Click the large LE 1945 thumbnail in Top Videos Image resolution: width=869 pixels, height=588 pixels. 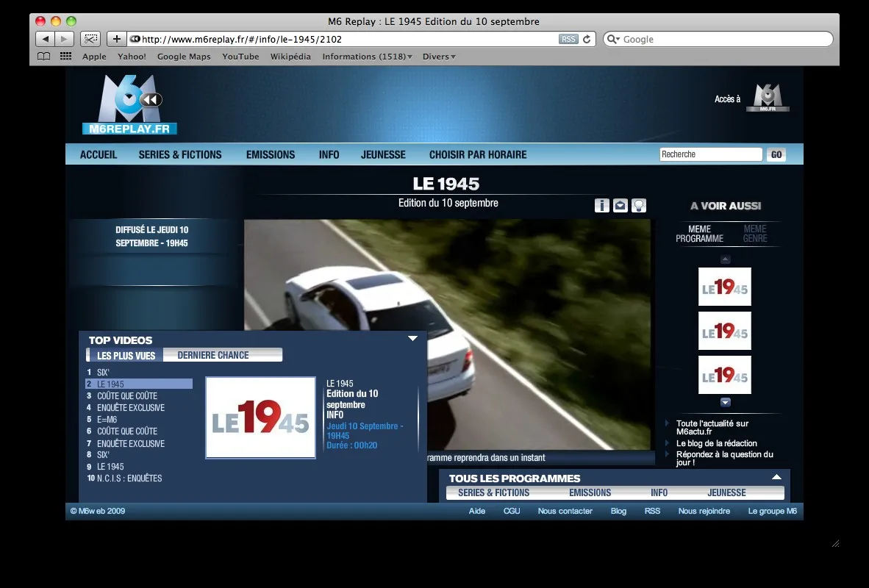coord(260,418)
